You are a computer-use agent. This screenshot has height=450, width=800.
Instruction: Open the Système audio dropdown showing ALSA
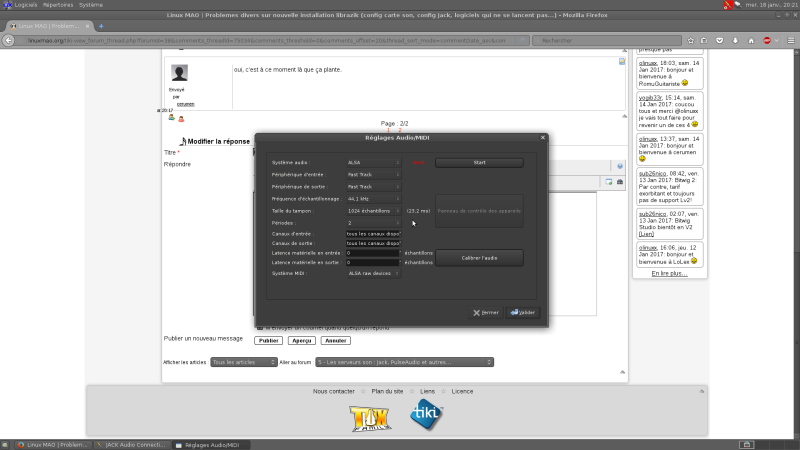point(373,162)
